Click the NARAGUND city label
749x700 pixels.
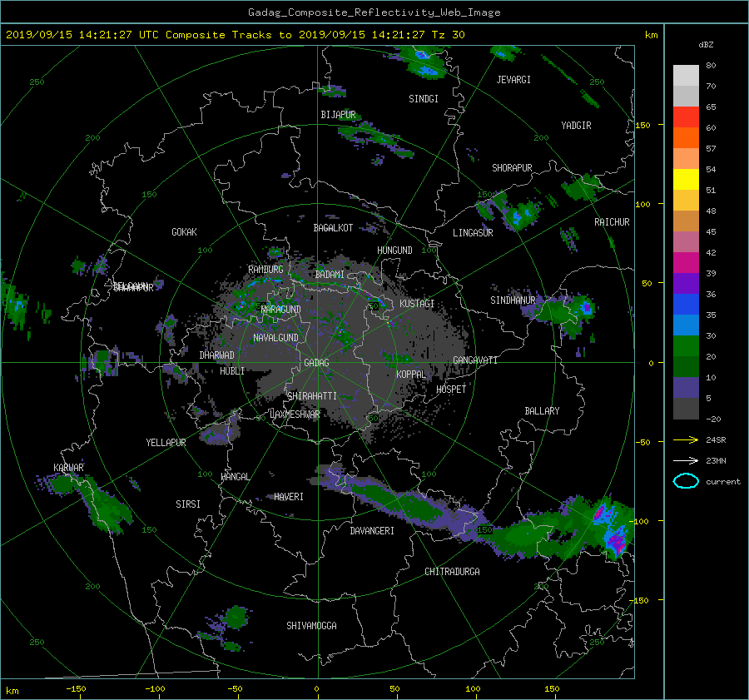281,309
